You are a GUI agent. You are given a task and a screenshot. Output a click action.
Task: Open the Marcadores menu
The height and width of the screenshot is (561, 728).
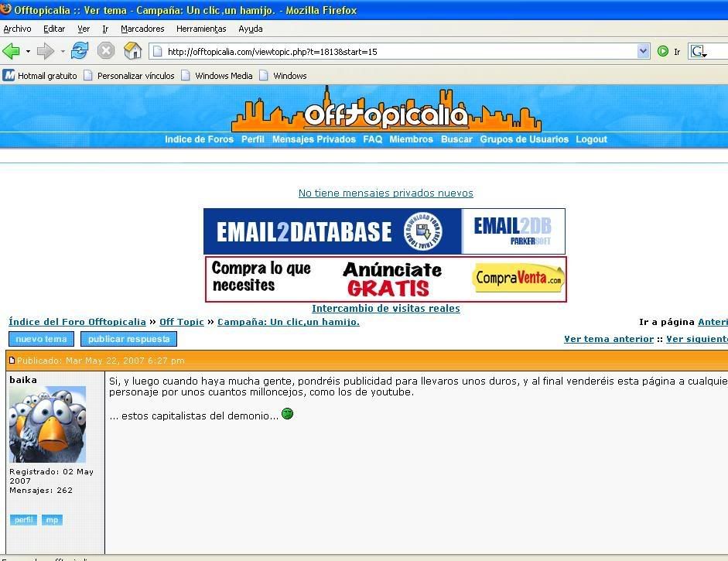142,29
